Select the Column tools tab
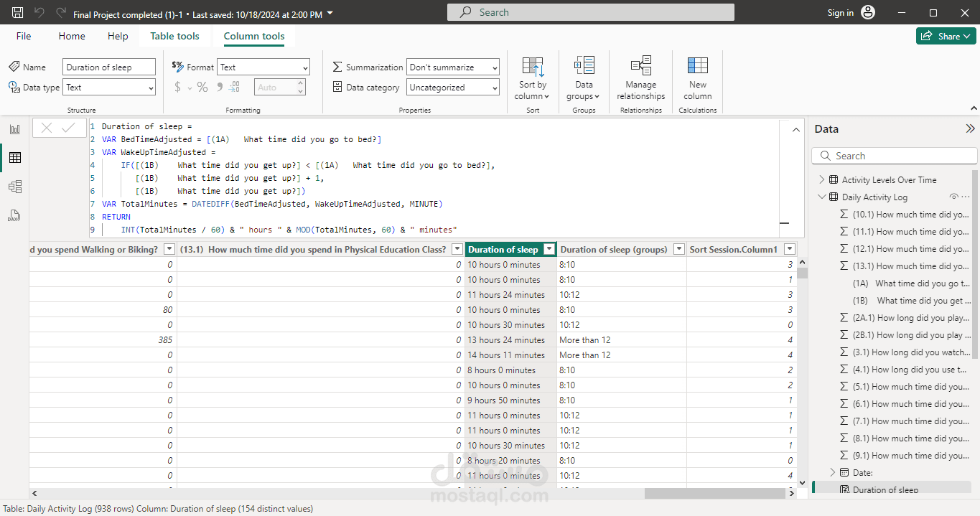 click(x=254, y=36)
